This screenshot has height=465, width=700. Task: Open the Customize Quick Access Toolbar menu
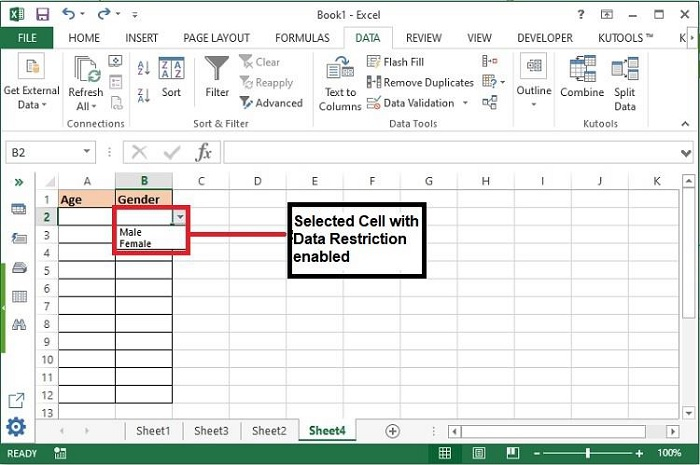[x=134, y=15]
